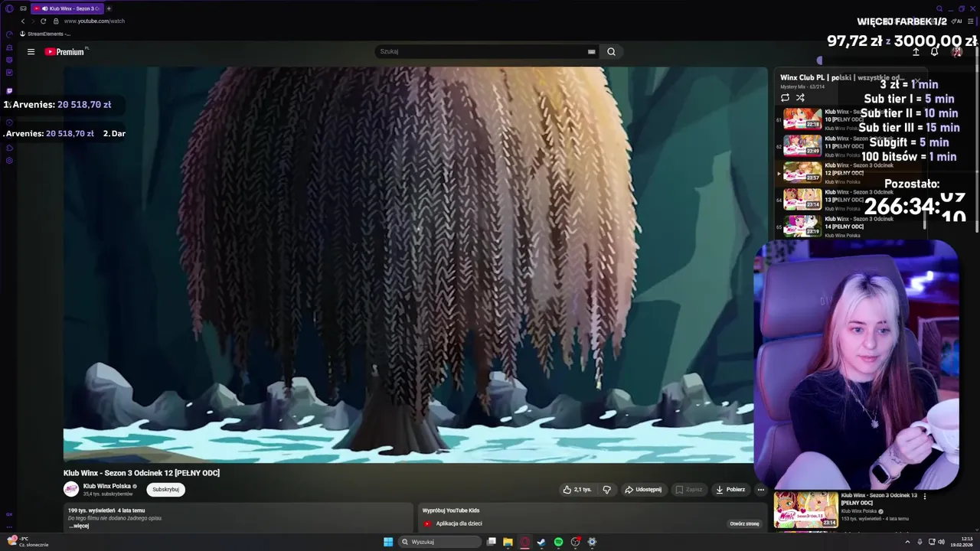Click the taskbar Wyszukaj search box
The height and width of the screenshot is (551, 980).
pyautogui.click(x=439, y=542)
